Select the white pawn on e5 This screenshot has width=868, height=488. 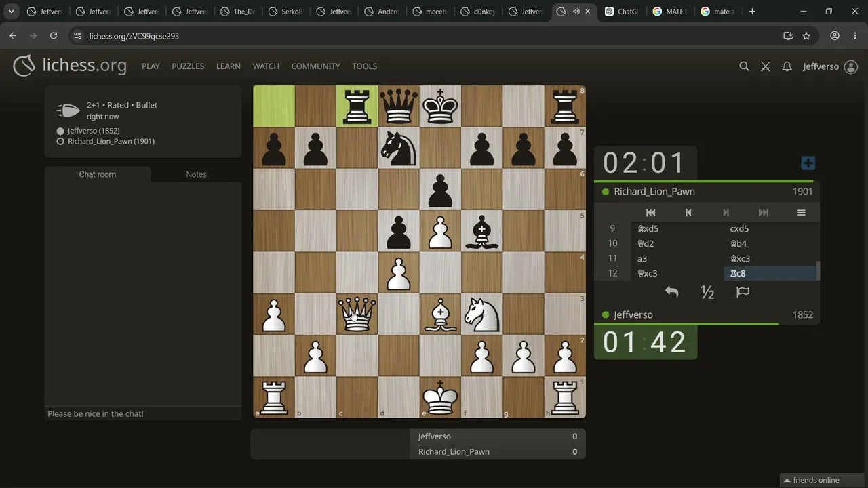click(441, 231)
